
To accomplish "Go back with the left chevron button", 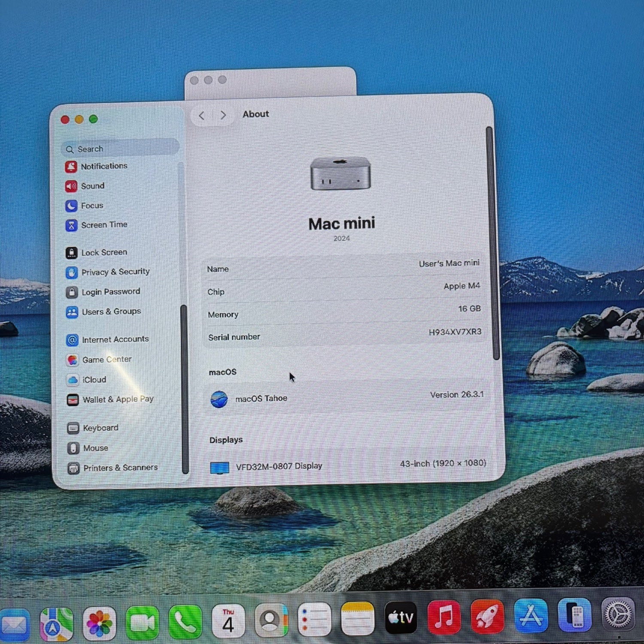I will click(x=201, y=115).
